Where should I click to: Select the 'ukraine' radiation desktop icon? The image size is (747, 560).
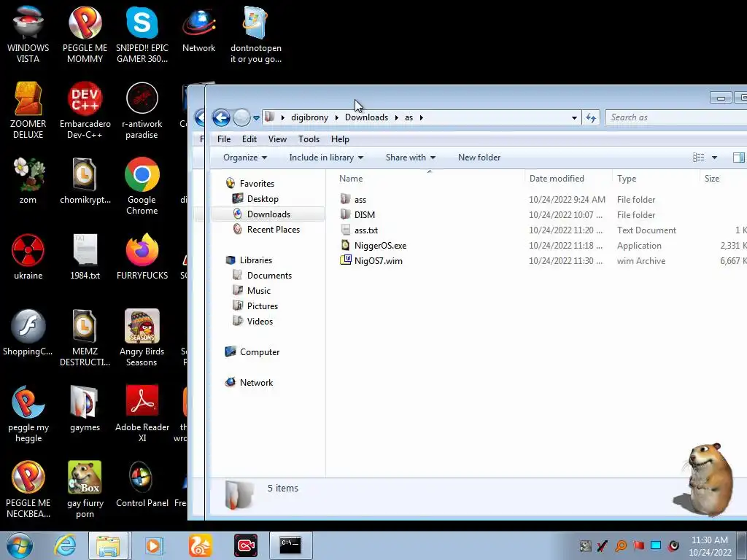[28, 257]
